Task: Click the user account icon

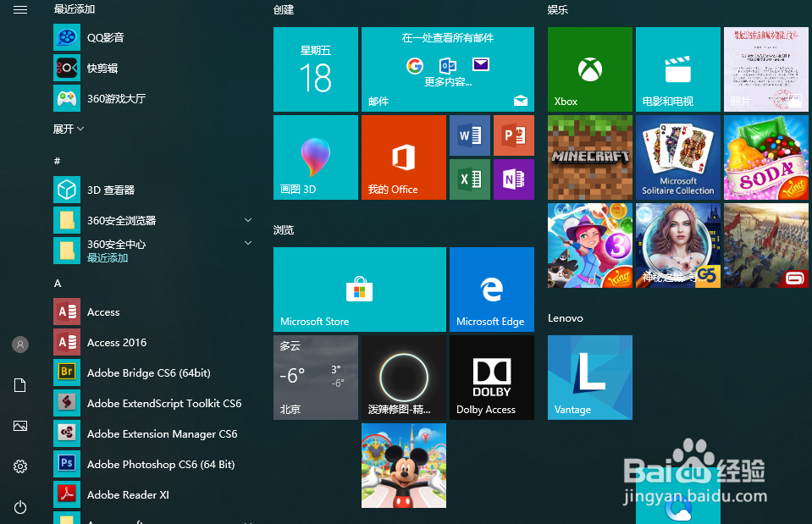Action: click(x=20, y=345)
